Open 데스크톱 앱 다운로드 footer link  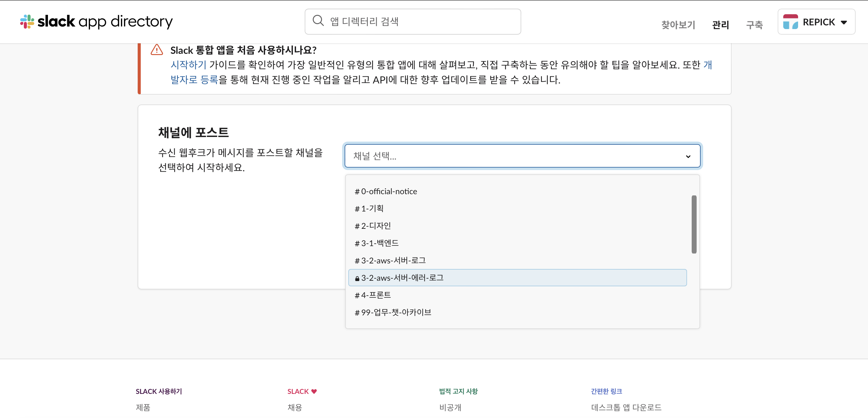point(626,407)
